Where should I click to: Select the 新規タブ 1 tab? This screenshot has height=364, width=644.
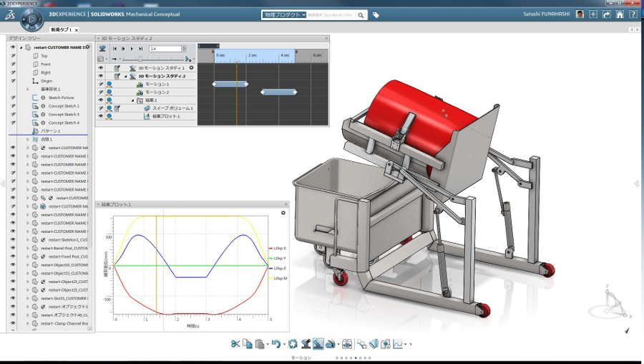pyautogui.click(x=61, y=29)
